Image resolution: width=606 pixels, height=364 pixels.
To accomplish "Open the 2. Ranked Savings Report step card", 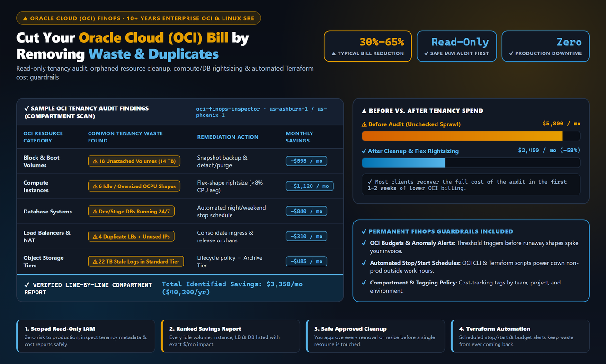I will [231, 336].
